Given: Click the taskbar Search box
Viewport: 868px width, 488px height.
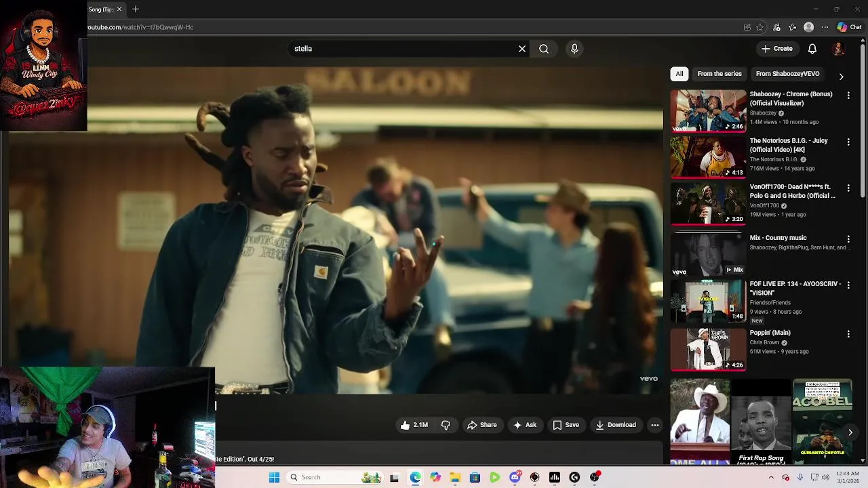Looking at the screenshot, I should (x=334, y=477).
